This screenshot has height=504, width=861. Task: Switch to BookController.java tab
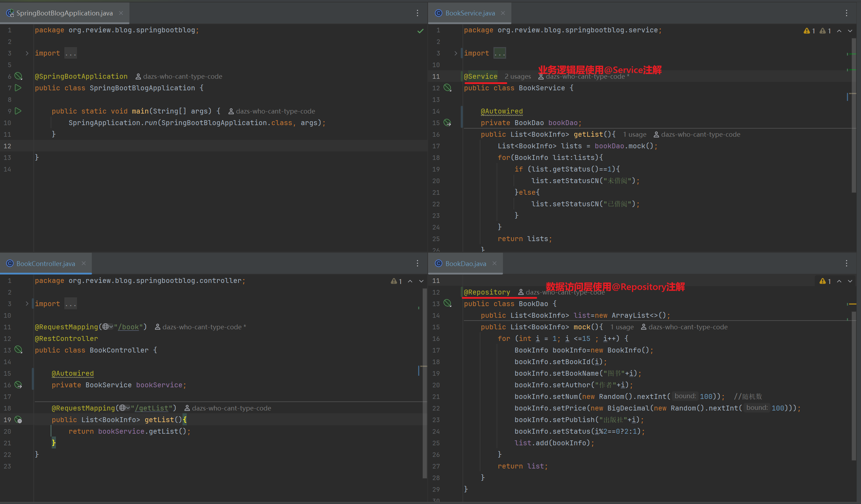(x=46, y=264)
